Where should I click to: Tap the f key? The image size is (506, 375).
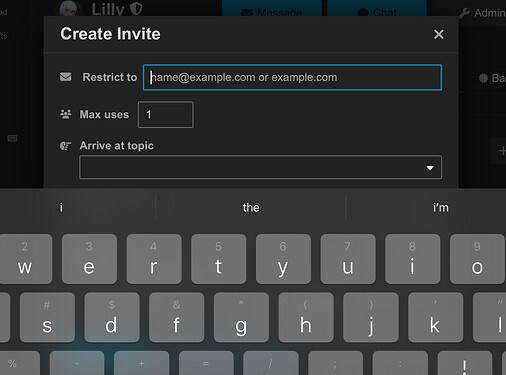coord(177,317)
